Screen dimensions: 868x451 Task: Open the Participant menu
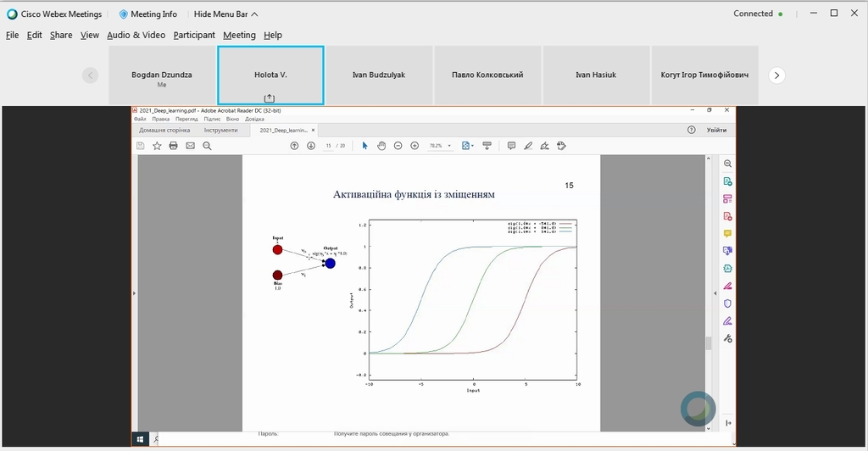[194, 35]
